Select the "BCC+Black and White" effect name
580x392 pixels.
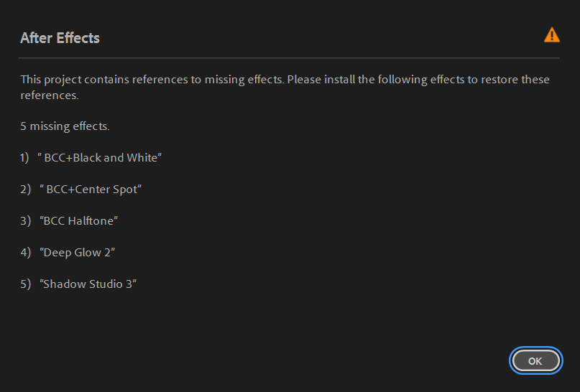(100, 158)
